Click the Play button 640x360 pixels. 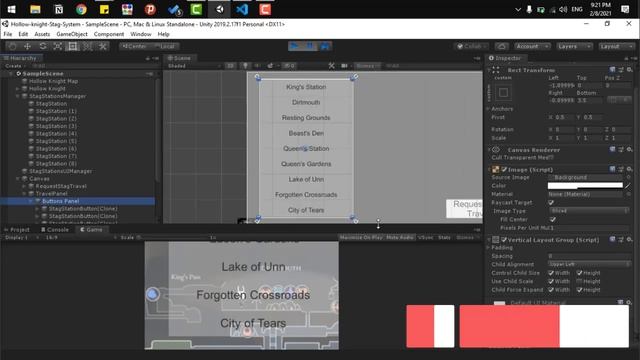(294, 47)
